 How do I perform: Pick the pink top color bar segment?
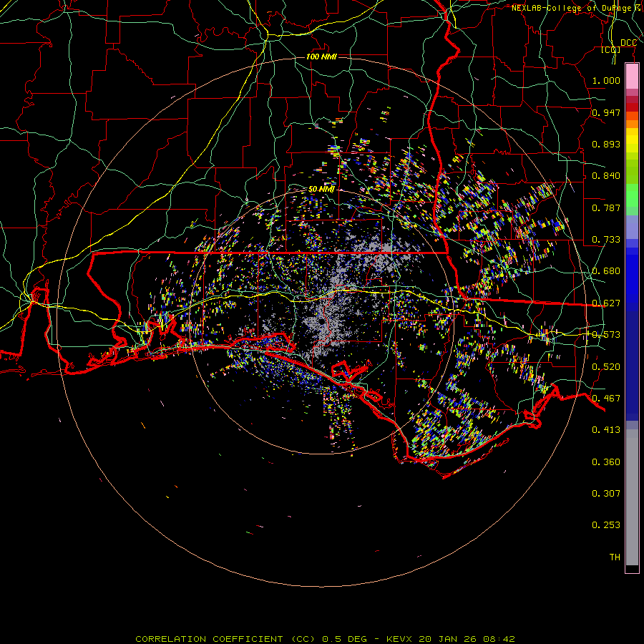(632, 77)
